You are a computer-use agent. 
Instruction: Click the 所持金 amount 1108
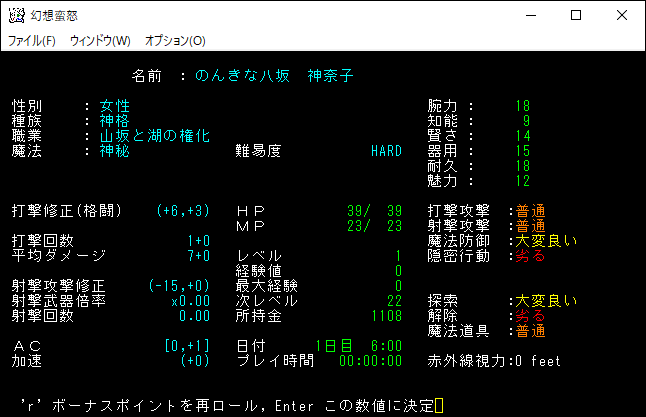point(385,316)
